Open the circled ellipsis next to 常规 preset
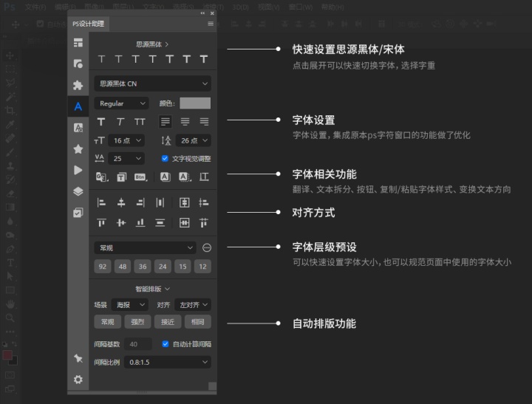The width and height of the screenshot is (532, 404). [x=207, y=247]
